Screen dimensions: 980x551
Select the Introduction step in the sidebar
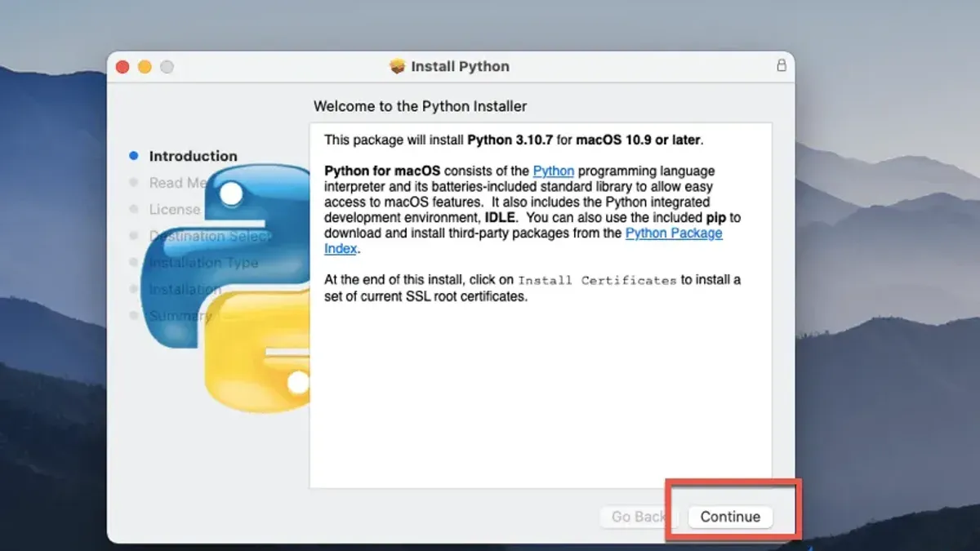[x=193, y=156]
